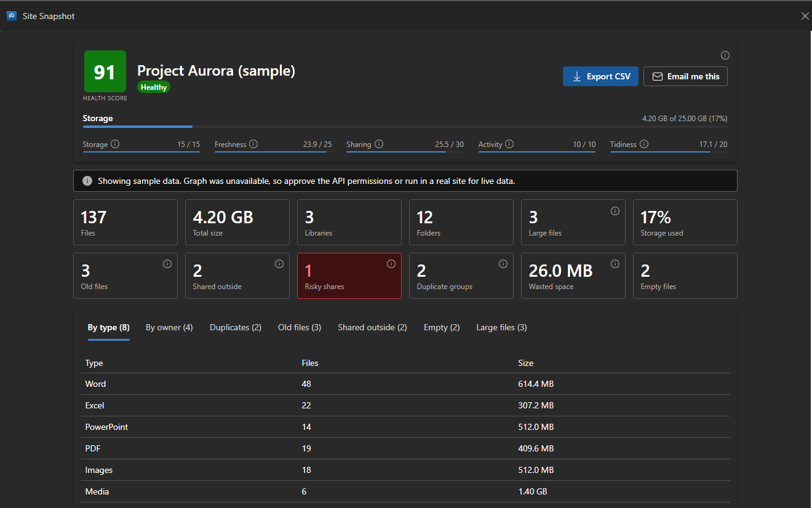
Task: Open the info icon on the Old files card
Action: (x=167, y=264)
